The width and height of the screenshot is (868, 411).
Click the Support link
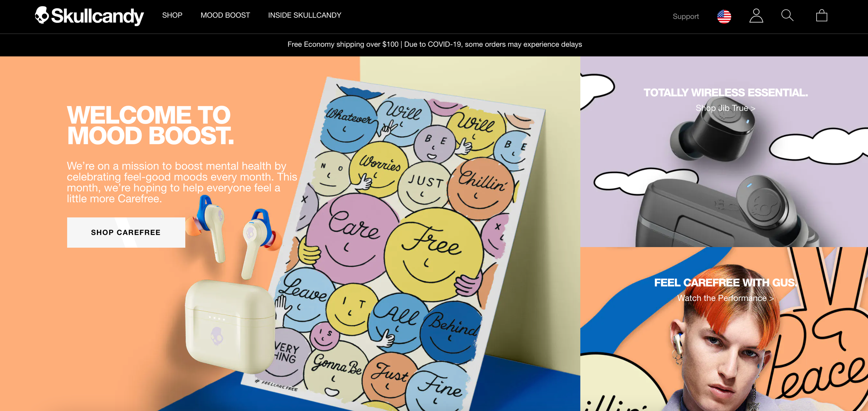pos(685,16)
